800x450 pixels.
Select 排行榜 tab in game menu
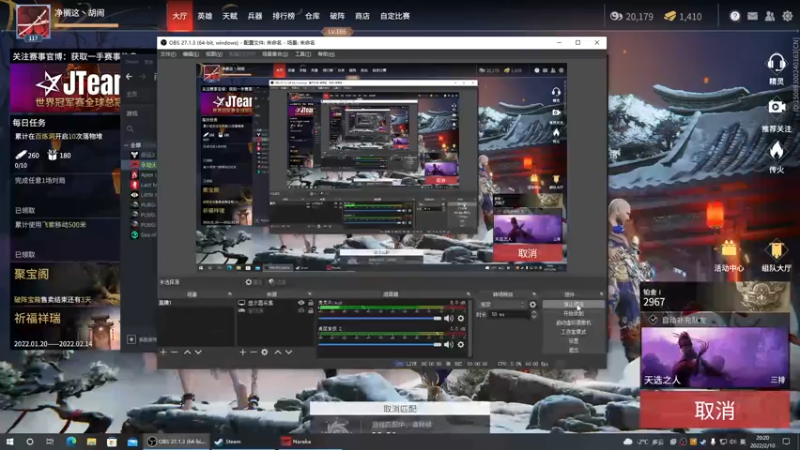click(284, 16)
